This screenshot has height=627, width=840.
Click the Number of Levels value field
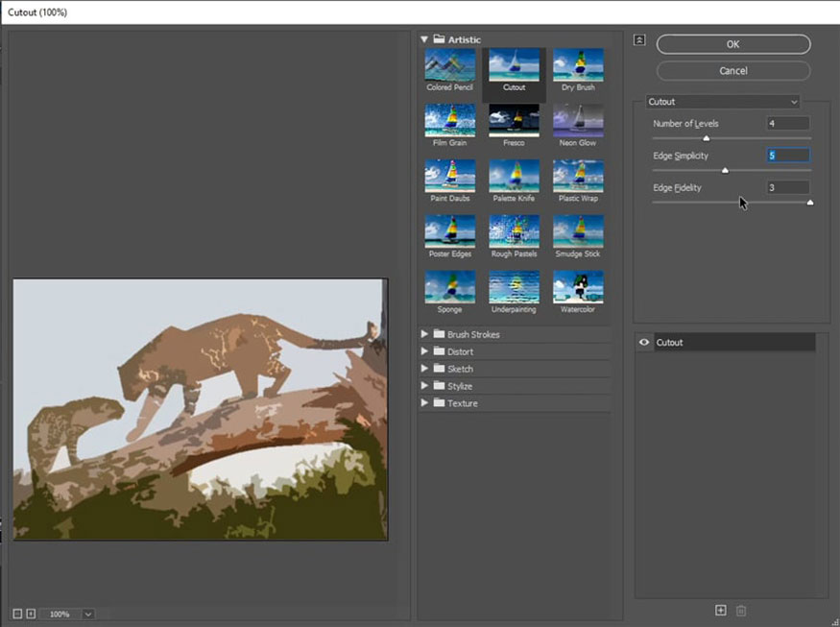(788, 123)
